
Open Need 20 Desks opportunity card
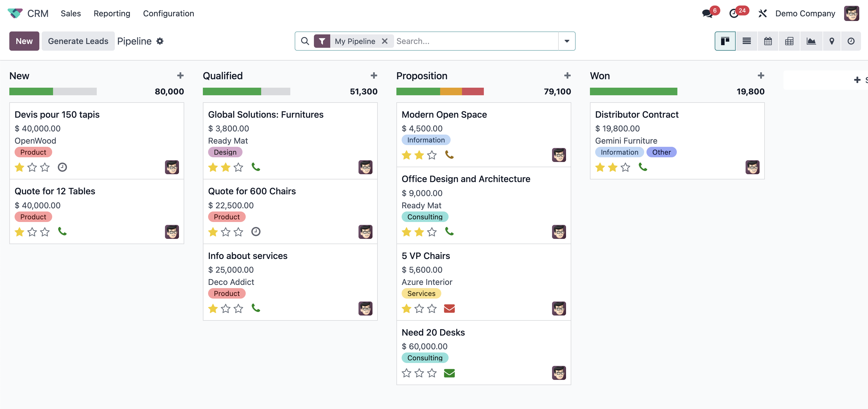tap(433, 333)
